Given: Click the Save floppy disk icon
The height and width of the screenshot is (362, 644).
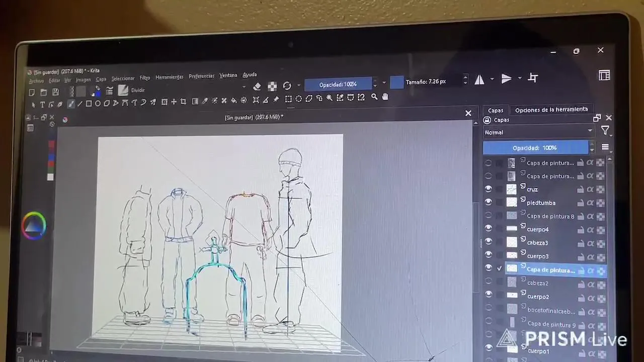Looking at the screenshot, I should tap(55, 92).
